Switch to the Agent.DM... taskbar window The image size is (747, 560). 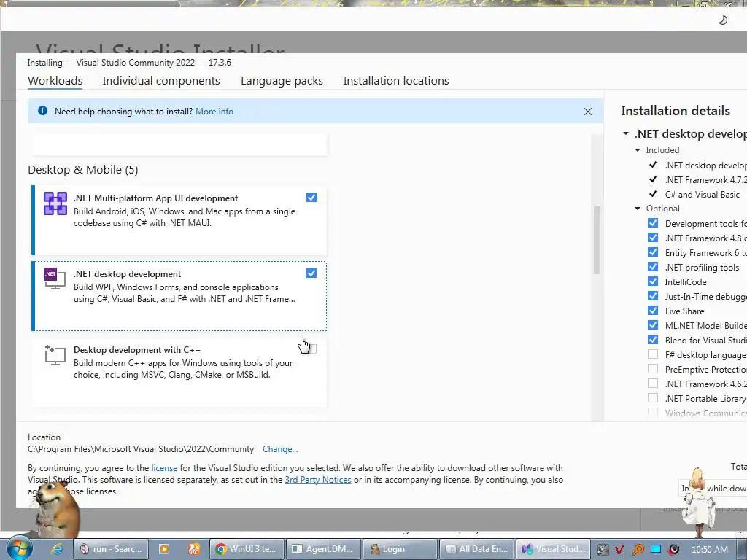[x=323, y=549]
